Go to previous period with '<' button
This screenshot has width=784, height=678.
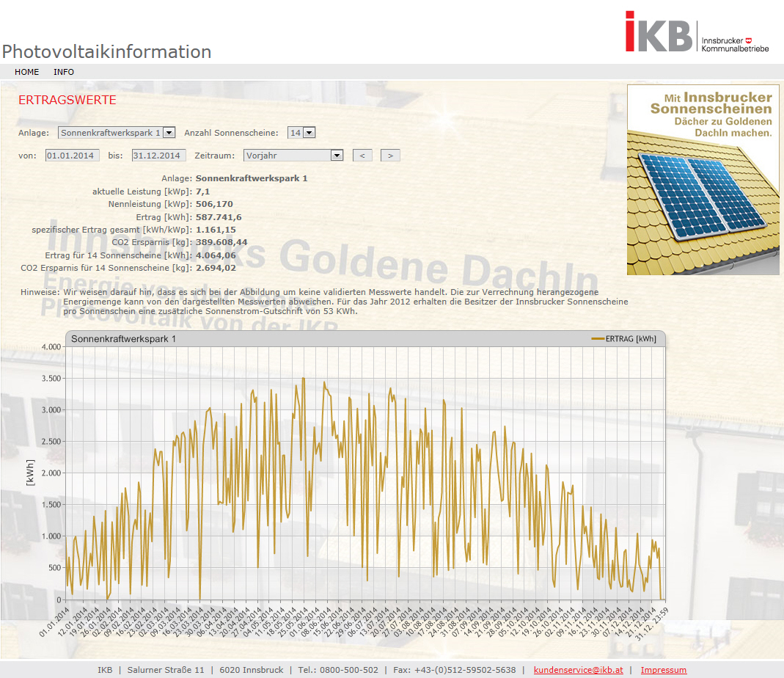click(362, 156)
